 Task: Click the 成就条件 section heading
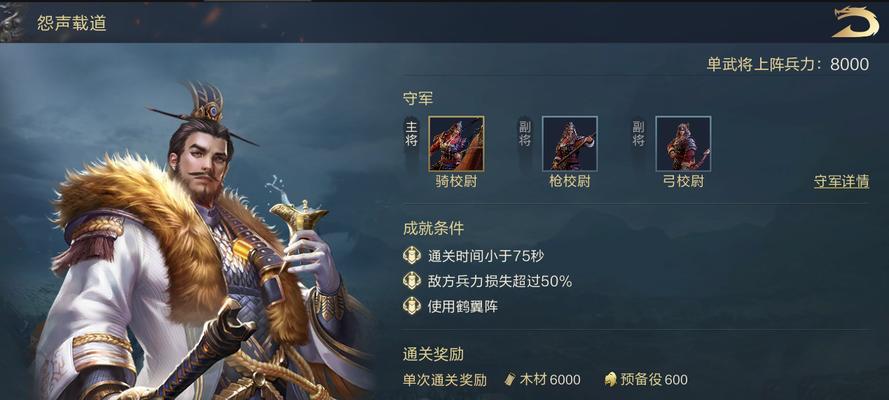click(x=433, y=229)
